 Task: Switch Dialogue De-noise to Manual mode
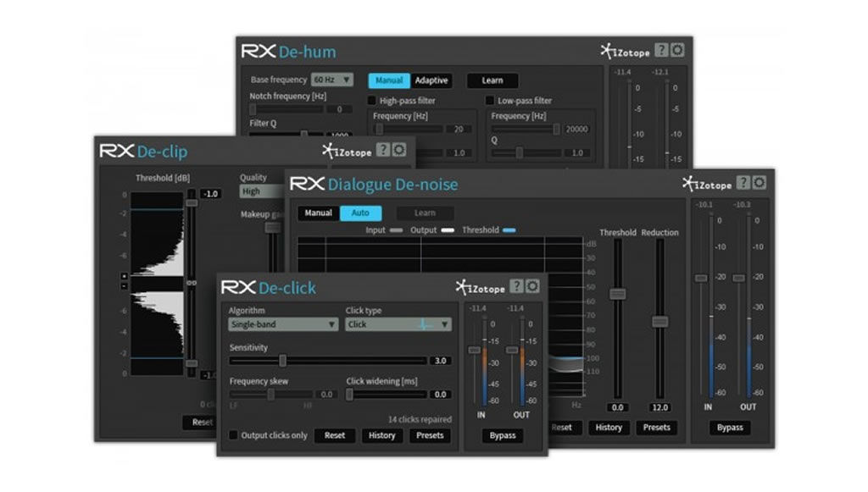319,213
